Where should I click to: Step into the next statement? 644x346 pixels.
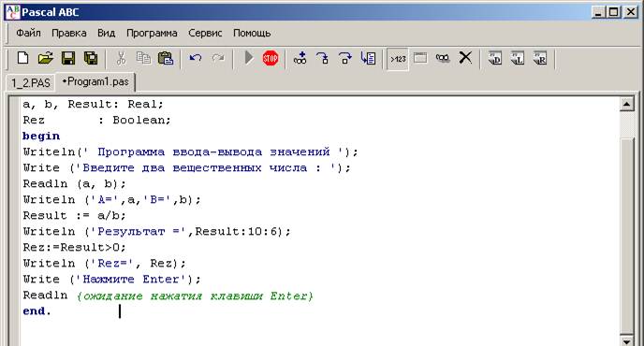pyautogui.click(x=323, y=58)
